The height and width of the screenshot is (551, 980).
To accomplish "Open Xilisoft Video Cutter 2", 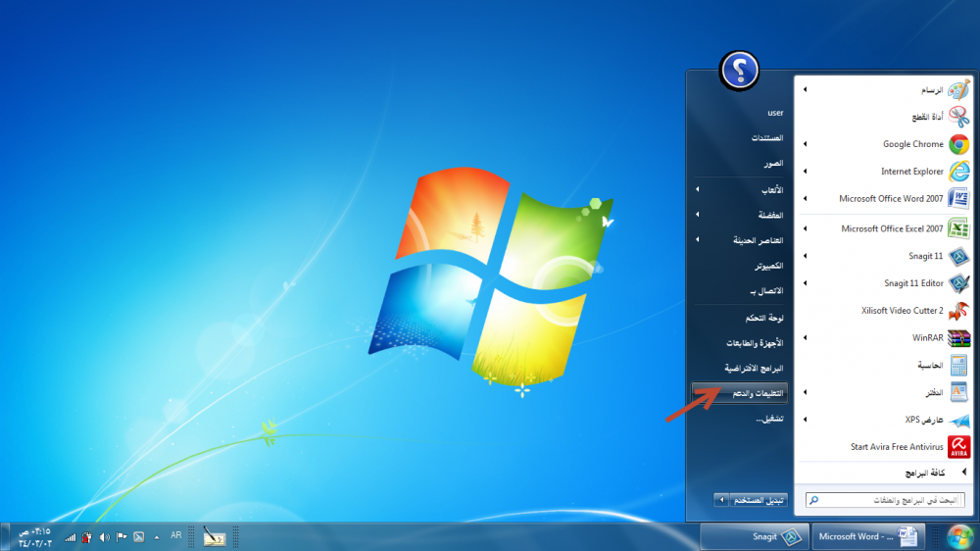I will (902, 311).
